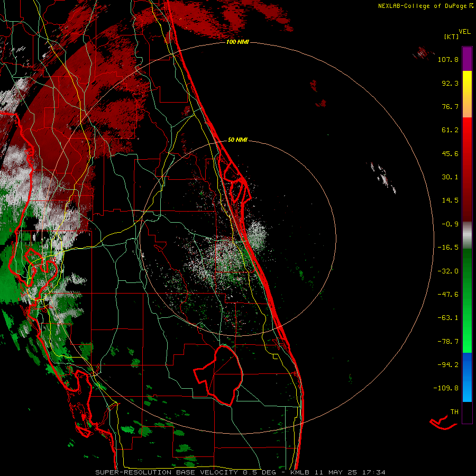The image size is (476, 476).
Task: Click the -63.1 velocity scale value
Action: point(448,318)
